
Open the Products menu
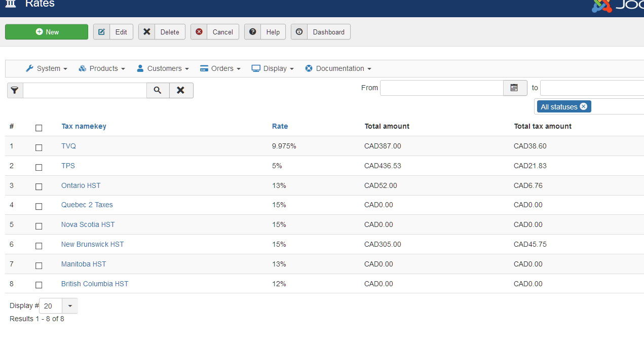[102, 68]
